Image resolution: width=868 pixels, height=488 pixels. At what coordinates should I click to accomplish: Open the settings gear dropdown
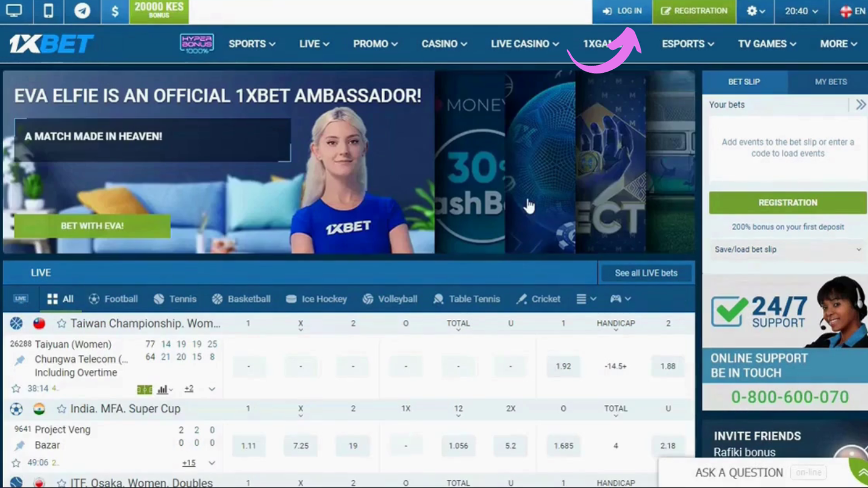pyautogui.click(x=755, y=11)
